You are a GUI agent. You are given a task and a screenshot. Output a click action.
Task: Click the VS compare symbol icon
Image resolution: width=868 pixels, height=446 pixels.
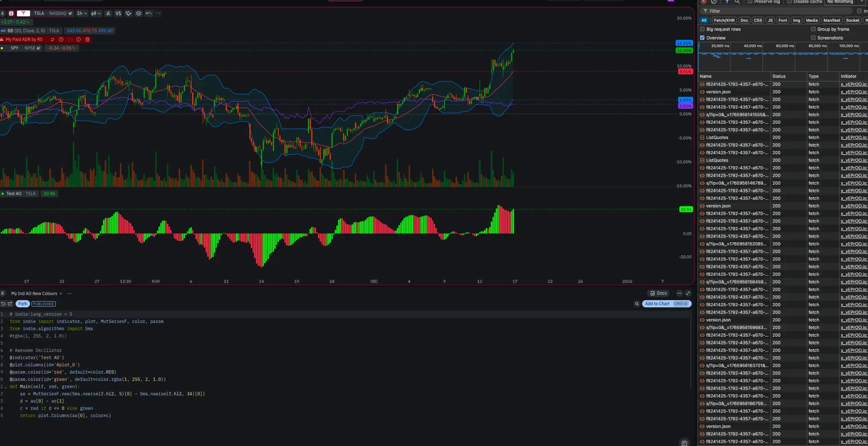[118, 14]
